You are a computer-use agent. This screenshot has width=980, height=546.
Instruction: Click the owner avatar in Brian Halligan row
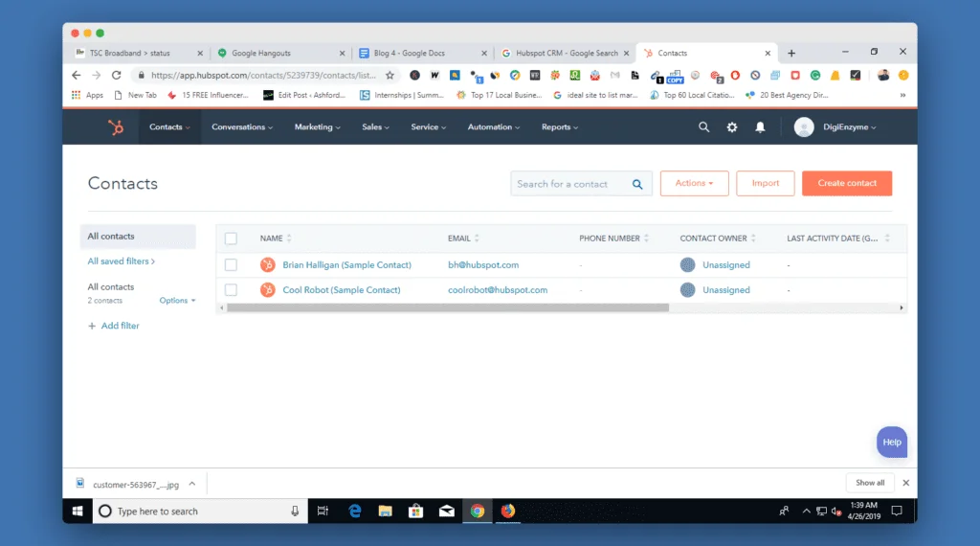coord(687,264)
